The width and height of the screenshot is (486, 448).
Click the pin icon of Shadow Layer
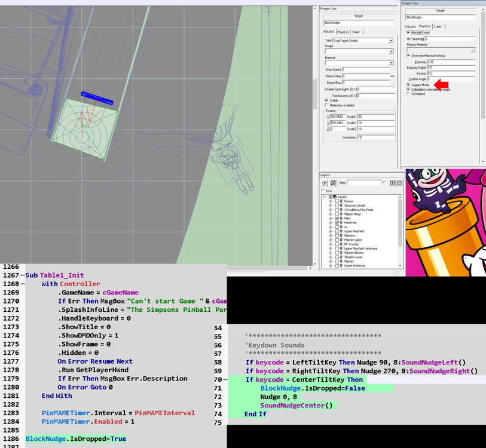(x=341, y=257)
